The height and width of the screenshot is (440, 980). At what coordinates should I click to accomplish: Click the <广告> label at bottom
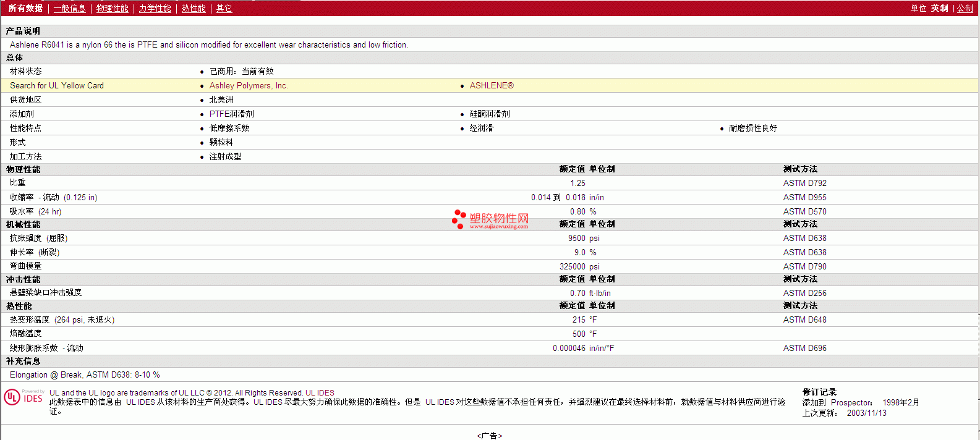[490, 436]
